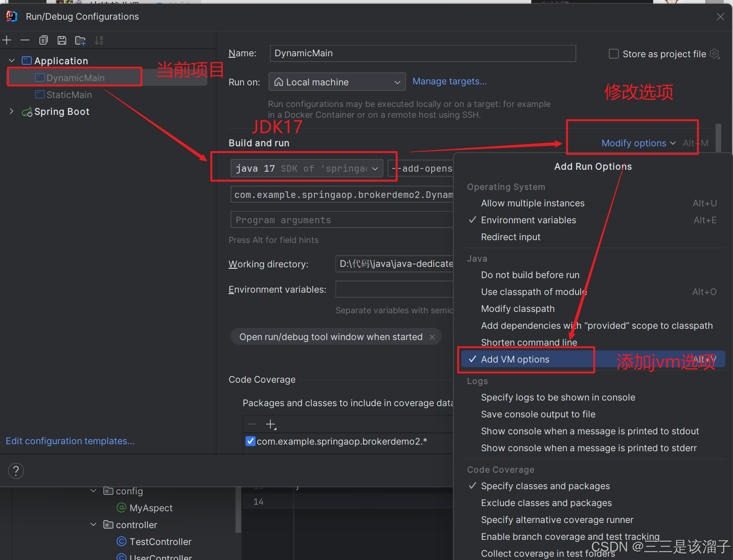Choose 'Do not build before run'
Viewport: 733px width, 560px height.
click(x=530, y=275)
